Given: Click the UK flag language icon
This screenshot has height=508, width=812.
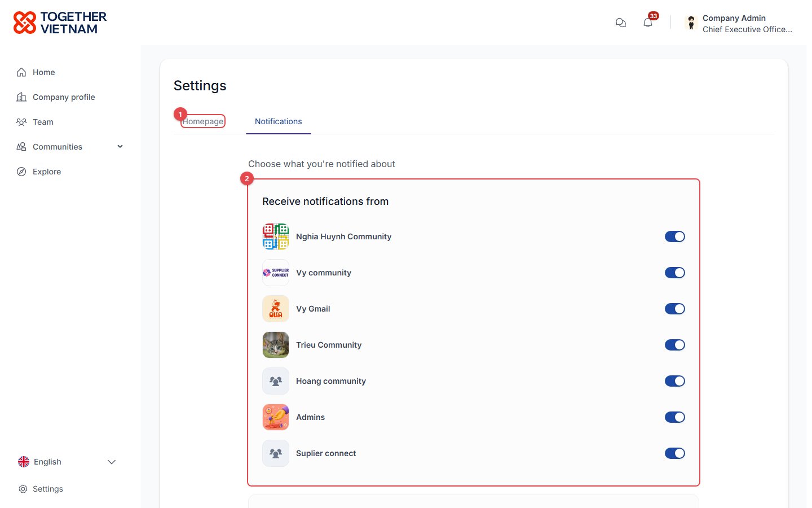Looking at the screenshot, I should tap(24, 462).
